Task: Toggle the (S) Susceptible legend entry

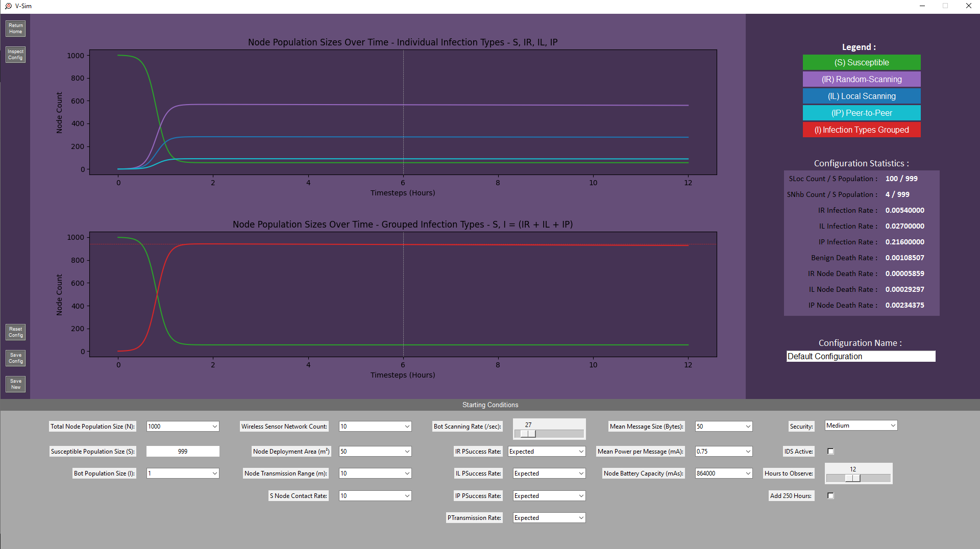Action: (861, 62)
